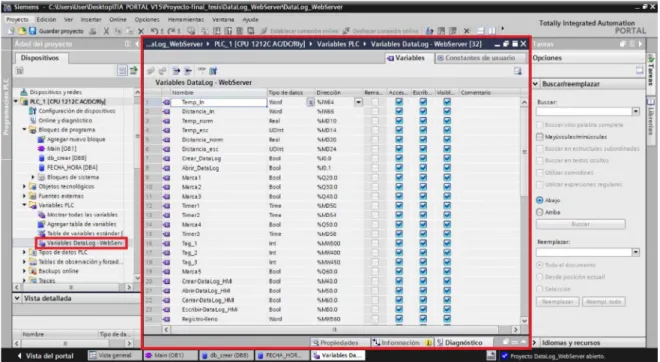The height and width of the screenshot is (362, 660).
Task: Expand Idiomas y recursos section
Action: pyautogui.click(x=535, y=343)
